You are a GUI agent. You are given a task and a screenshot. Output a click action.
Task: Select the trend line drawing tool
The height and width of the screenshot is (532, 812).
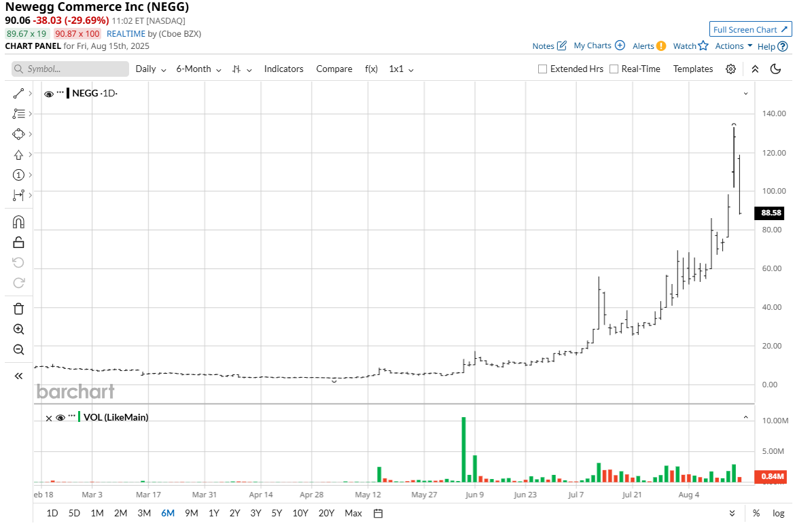coord(18,93)
